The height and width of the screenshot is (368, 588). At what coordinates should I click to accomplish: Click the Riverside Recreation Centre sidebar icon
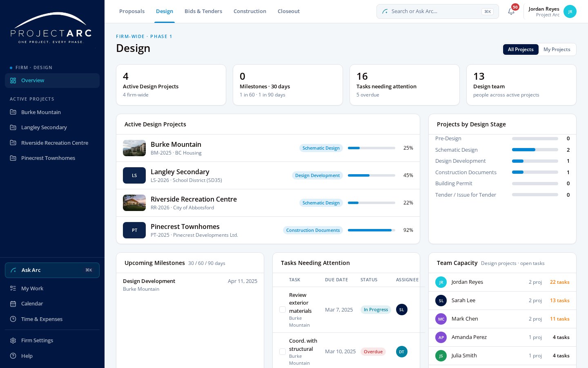click(x=13, y=143)
